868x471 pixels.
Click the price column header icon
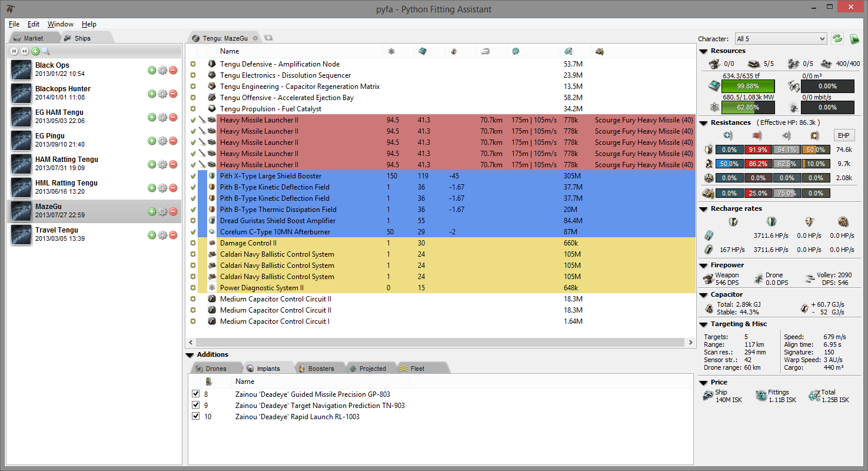tap(568, 51)
